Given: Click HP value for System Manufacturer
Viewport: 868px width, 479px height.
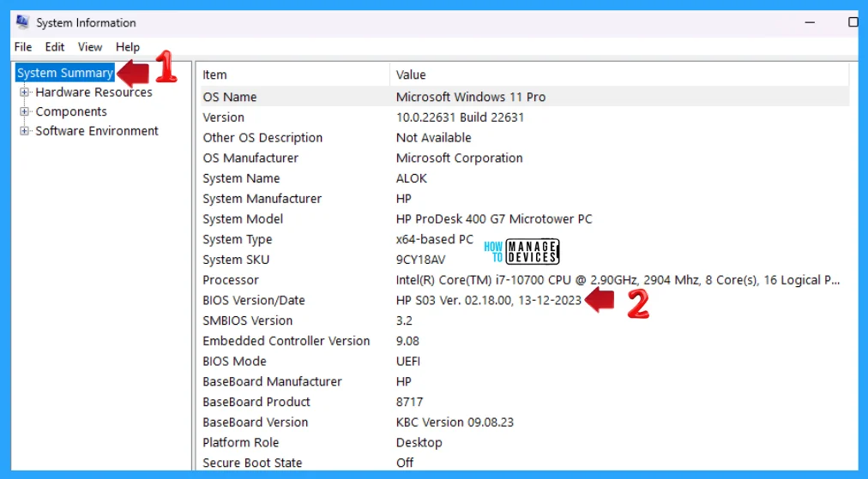Looking at the screenshot, I should click(x=404, y=199).
